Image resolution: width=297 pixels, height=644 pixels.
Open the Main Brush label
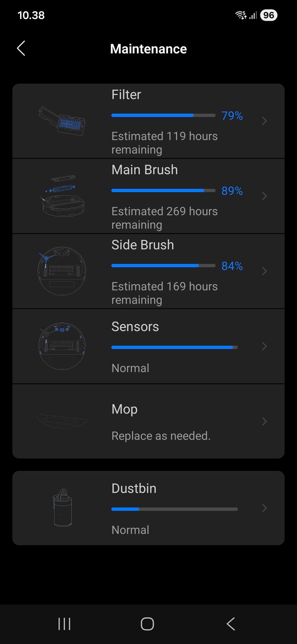pyautogui.click(x=144, y=170)
